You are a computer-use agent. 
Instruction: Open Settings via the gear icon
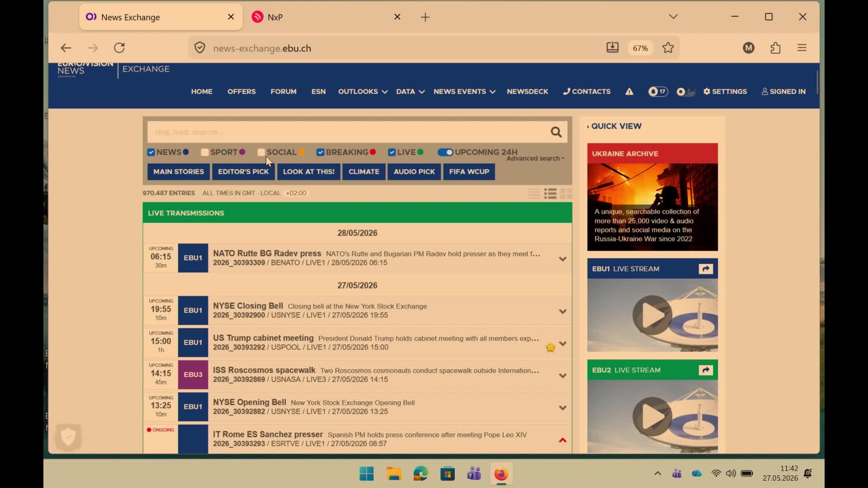(x=725, y=92)
